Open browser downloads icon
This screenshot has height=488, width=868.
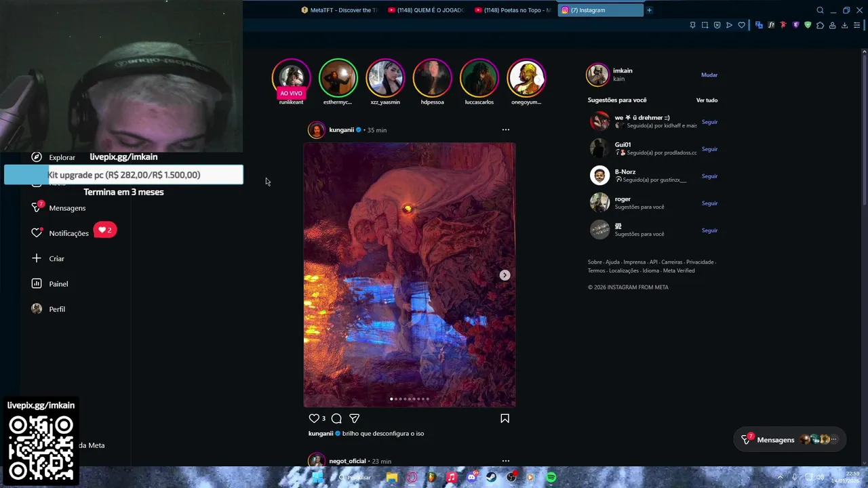click(x=844, y=25)
